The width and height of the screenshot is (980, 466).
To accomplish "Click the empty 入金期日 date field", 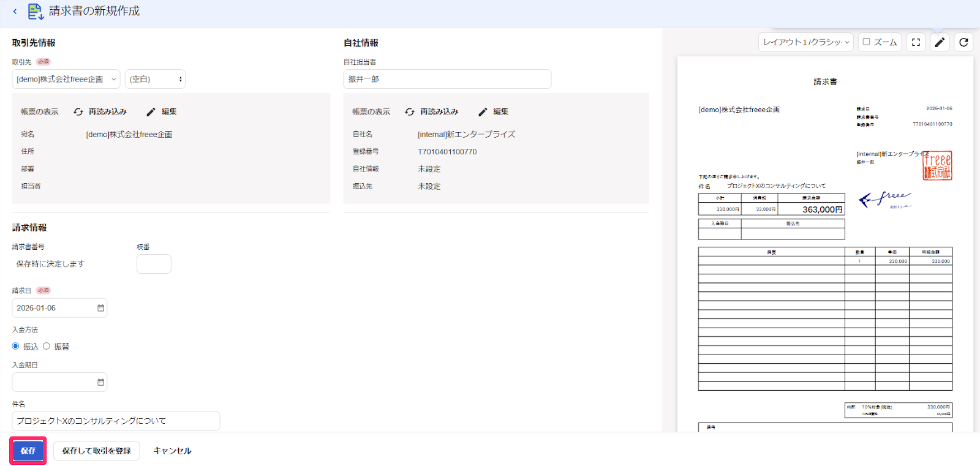I will tap(59, 382).
